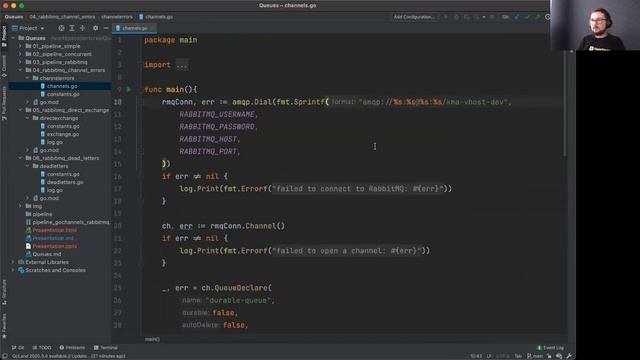Open the Project tool window sidebar button
Viewport: 640px width, 360px height.
pos(4,36)
